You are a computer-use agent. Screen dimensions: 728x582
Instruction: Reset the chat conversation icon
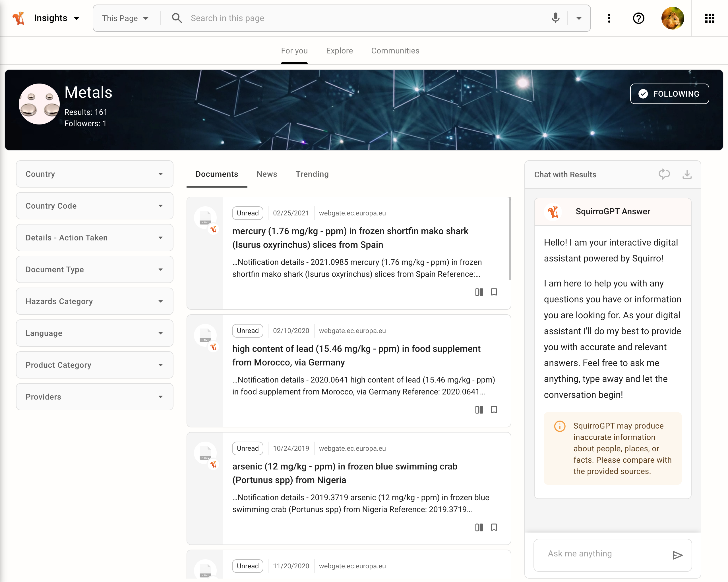tap(664, 174)
